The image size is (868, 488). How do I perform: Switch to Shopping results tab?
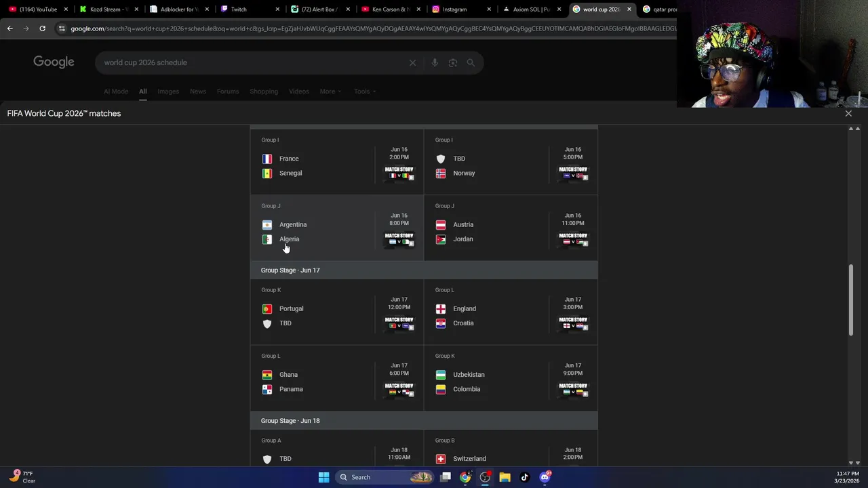[264, 91]
